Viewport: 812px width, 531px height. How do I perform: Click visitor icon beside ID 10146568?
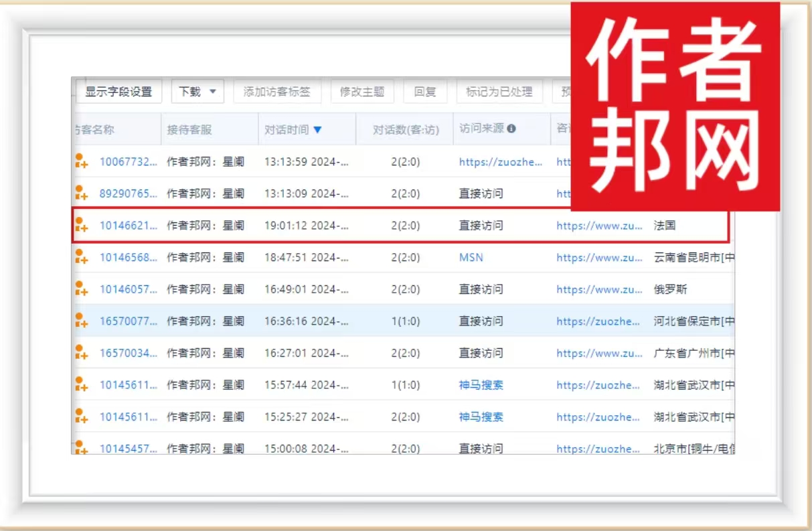tap(81, 257)
